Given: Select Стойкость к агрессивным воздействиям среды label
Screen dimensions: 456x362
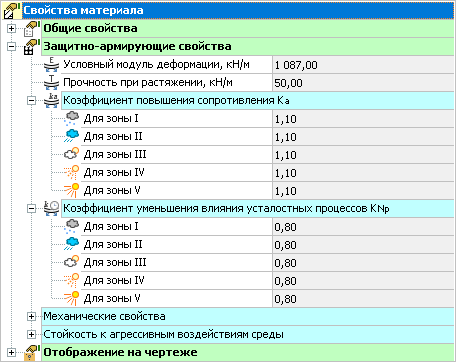Looking at the screenshot, I should point(163,335).
